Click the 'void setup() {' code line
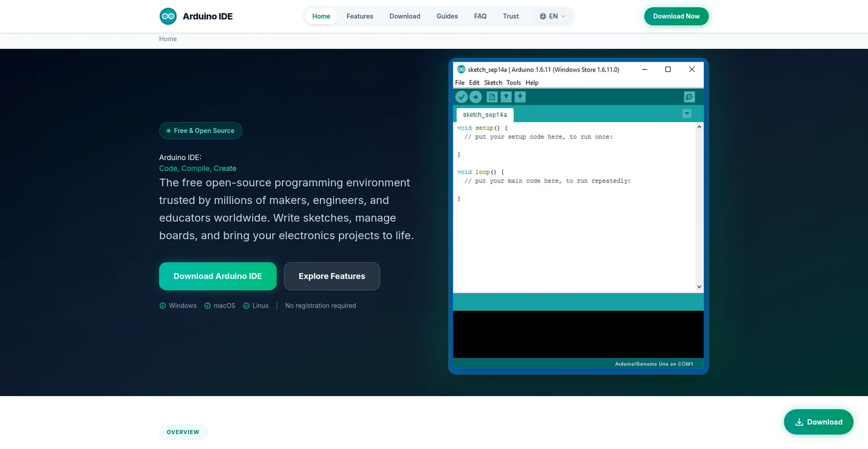The height and width of the screenshot is (449, 868). pyautogui.click(x=482, y=128)
